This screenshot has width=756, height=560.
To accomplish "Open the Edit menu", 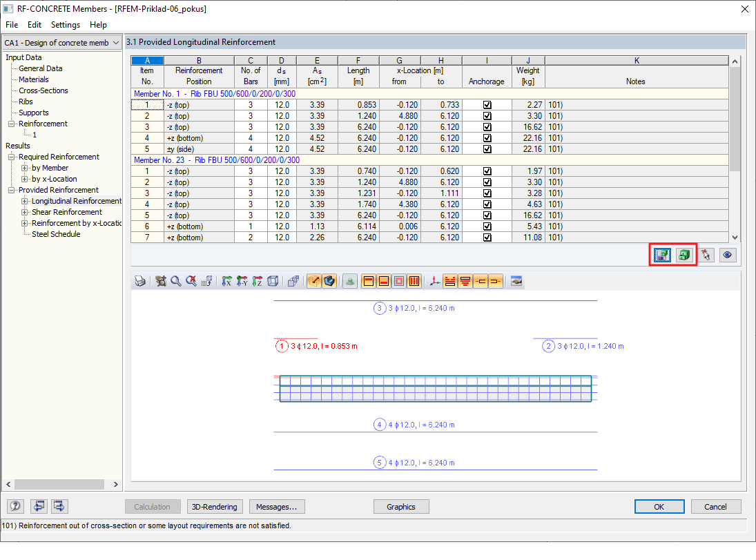I will [35, 25].
